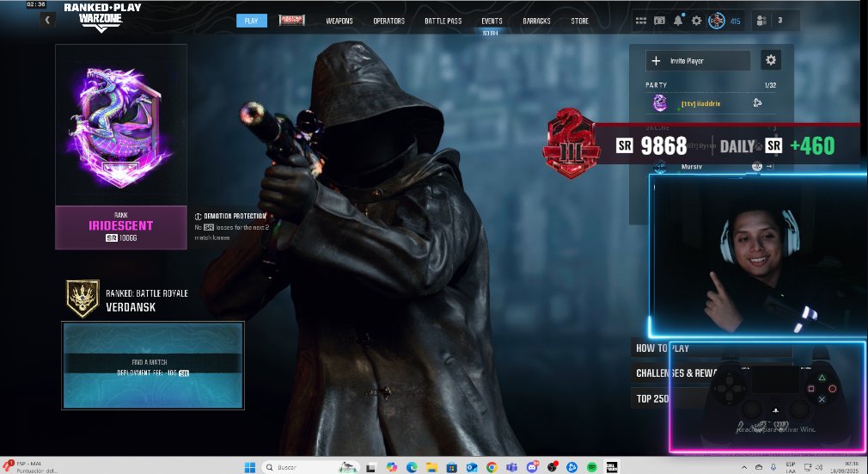Open Challenges & Rewards
The image size is (868, 474).
point(676,373)
